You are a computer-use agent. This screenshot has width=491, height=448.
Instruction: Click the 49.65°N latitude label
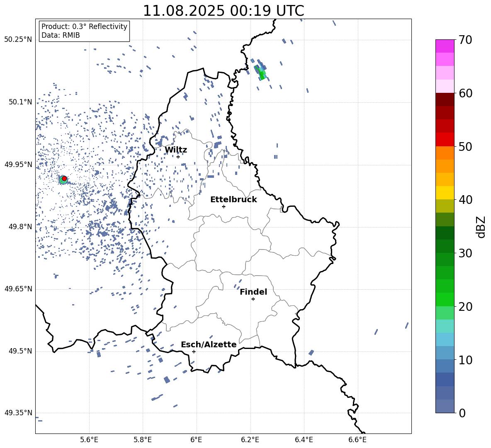[18, 289]
